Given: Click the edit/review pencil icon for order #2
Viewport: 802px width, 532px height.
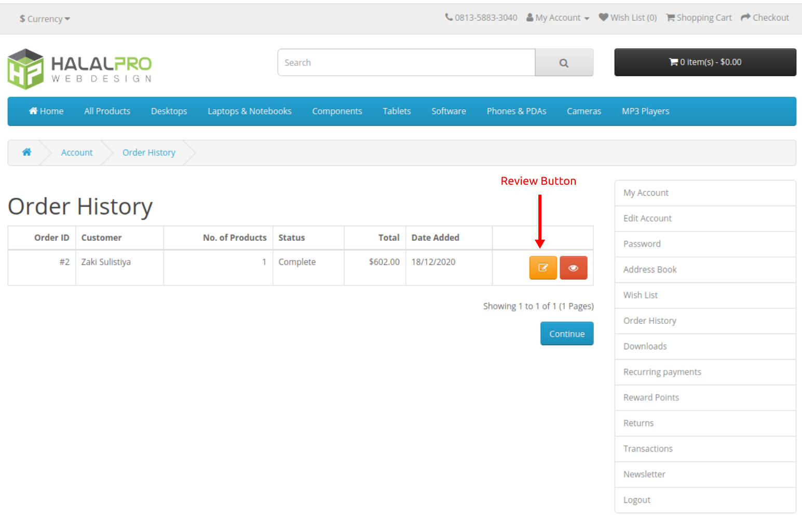Looking at the screenshot, I should (x=542, y=267).
